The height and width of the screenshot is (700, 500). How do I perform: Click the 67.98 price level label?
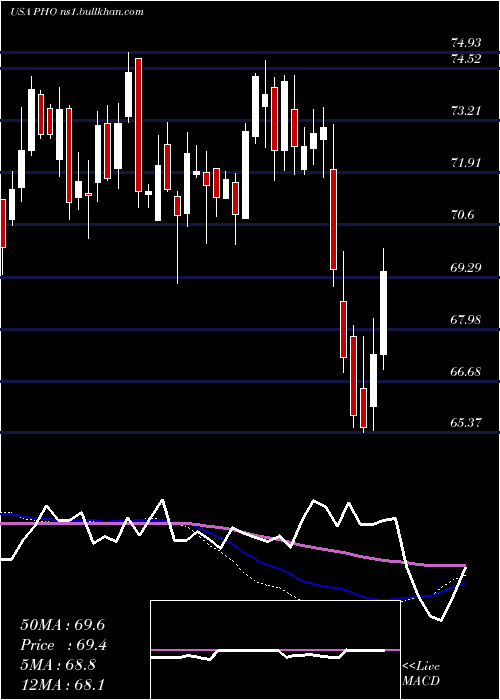click(466, 320)
